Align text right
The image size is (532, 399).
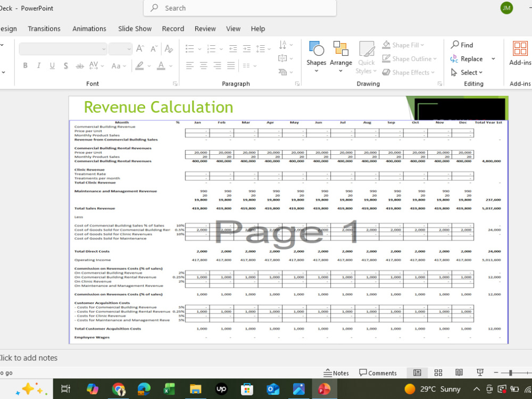(217, 65)
